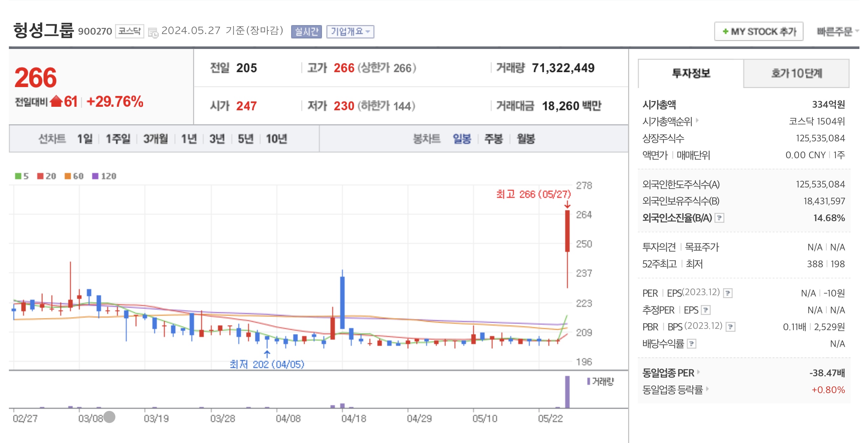Screen dimensions: 868x443
Task: Select the 3년 line chart period
Action: pos(217,139)
